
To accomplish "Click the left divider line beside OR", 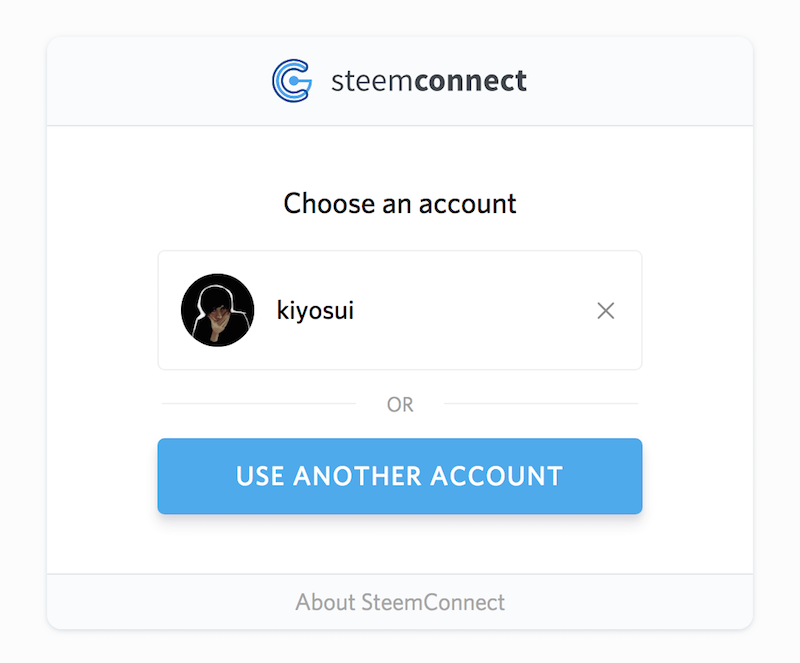I will (x=259, y=403).
